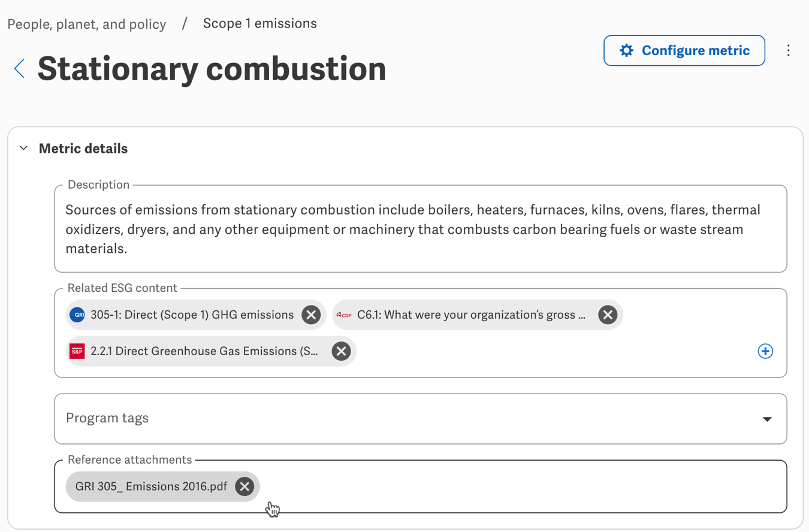Open the three-dot more options menu

[x=788, y=51]
